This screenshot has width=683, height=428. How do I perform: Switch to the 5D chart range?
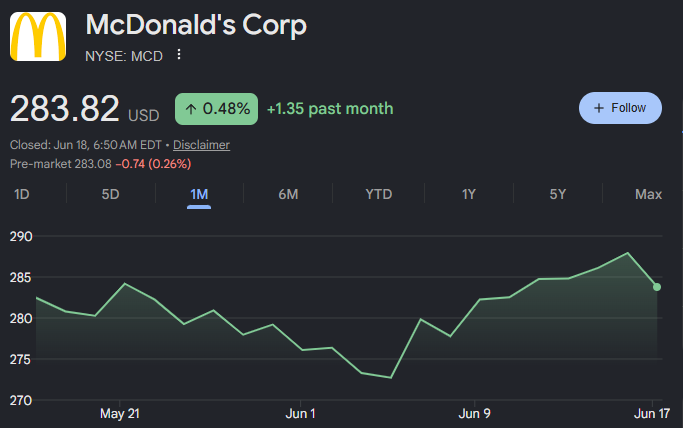coord(110,194)
